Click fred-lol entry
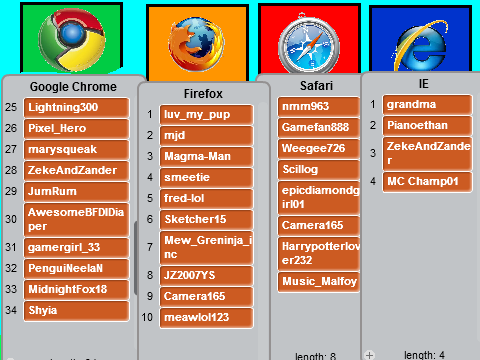 (207, 199)
